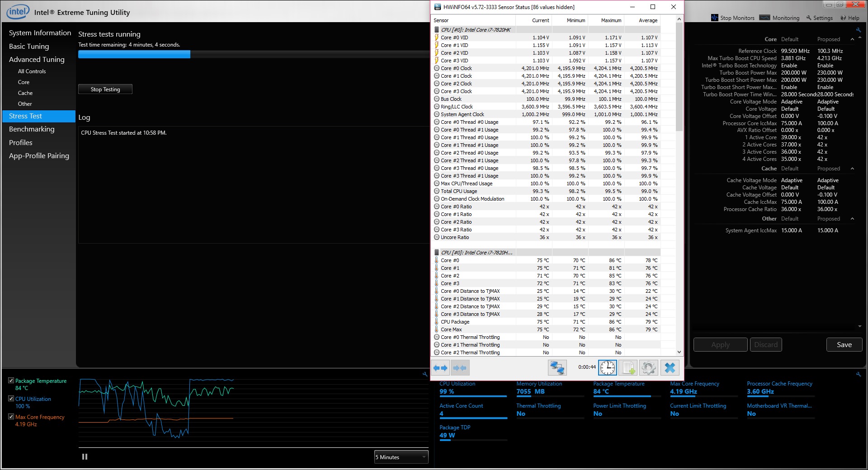Click the wrench icon above the monitoring graph
This screenshot has width=868, height=470.
[x=425, y=374]
